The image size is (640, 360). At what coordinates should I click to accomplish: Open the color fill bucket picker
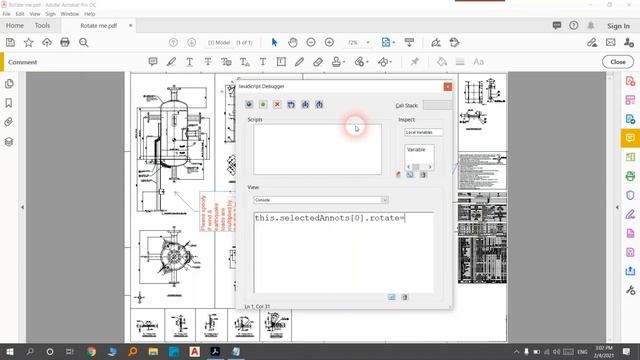[x=442, y=62]
